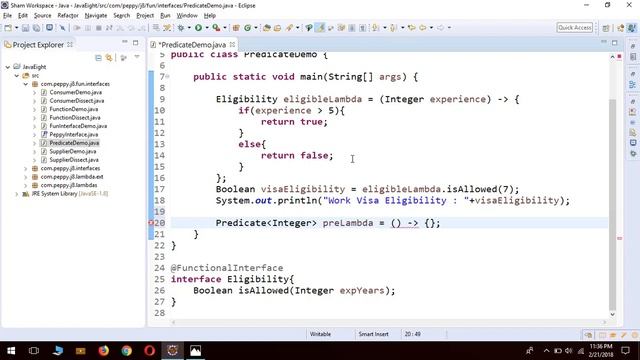The height and width of the screenshot is (360, 640).
Task: Click the Previous Annotation toolbar icon
Action: (393, 28)
